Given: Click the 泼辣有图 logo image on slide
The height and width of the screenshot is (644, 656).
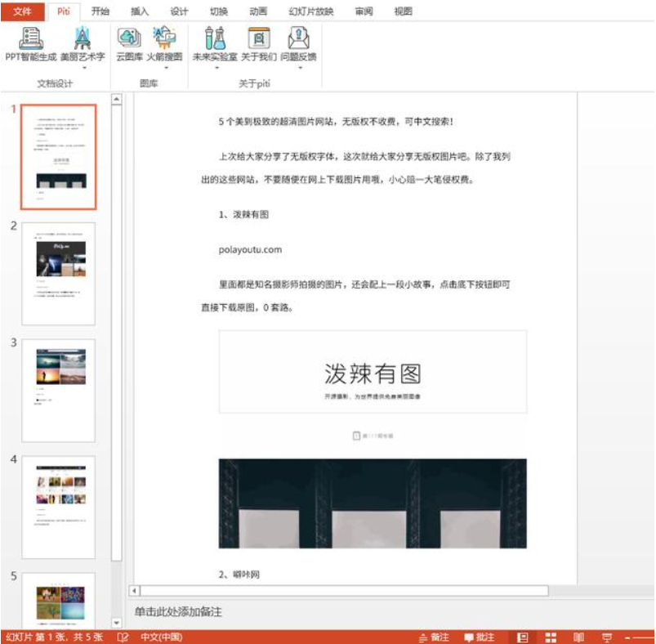Looking at the screenshot, I should coord(373,372).
